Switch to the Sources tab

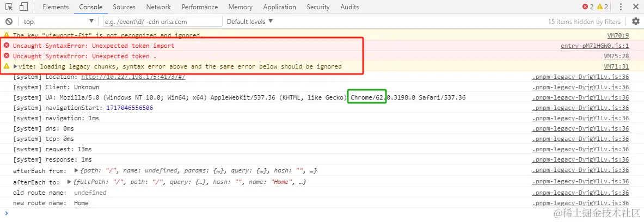click(124, 7)
